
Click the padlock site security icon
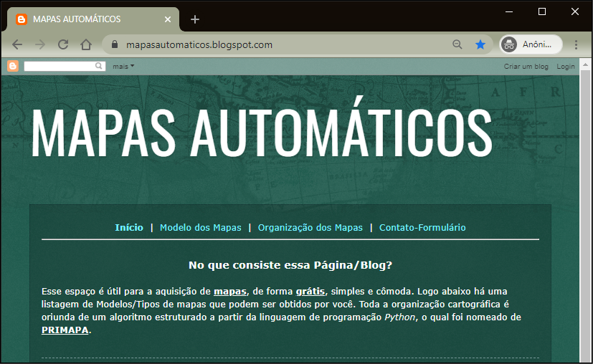coord(114,44)
